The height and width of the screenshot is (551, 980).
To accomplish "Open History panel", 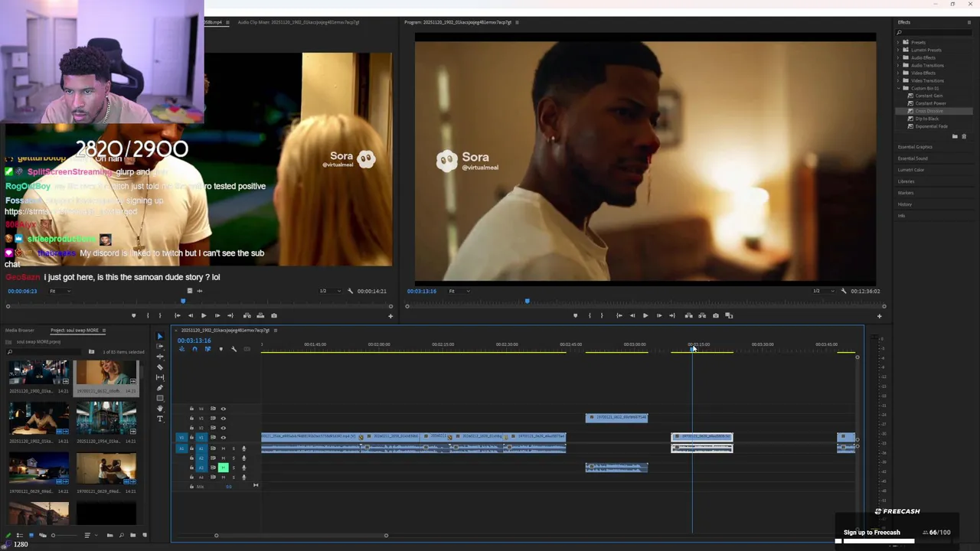I will tap(905, 204).
